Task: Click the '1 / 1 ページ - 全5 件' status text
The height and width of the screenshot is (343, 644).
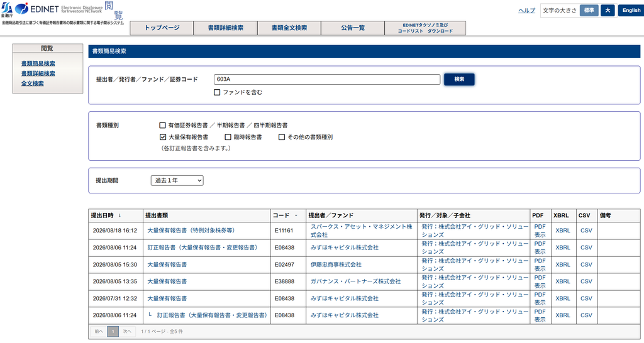Action: pos(162,332)
